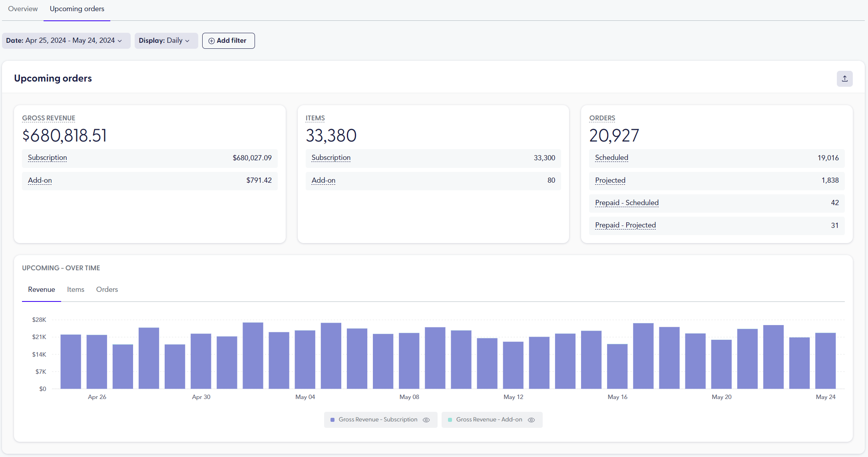
Task: Change Display from Daily option
Action: click(166, 40)
